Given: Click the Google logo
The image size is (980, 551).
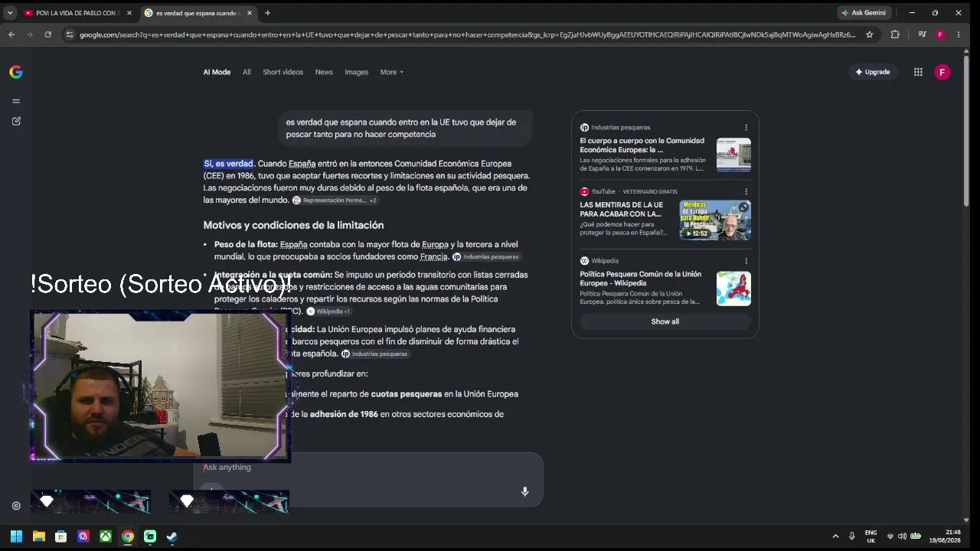Looking at the screenshot, I should pyautogui.click(x=16, y=72).
